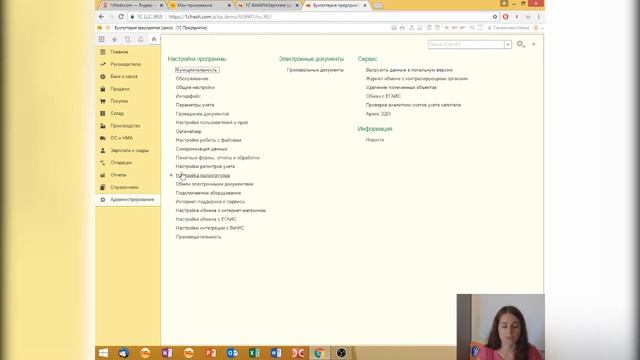The image size is (640, 360).
Task: Open Обмен с ЕГАИС service link
Action: tap(383, 96)
